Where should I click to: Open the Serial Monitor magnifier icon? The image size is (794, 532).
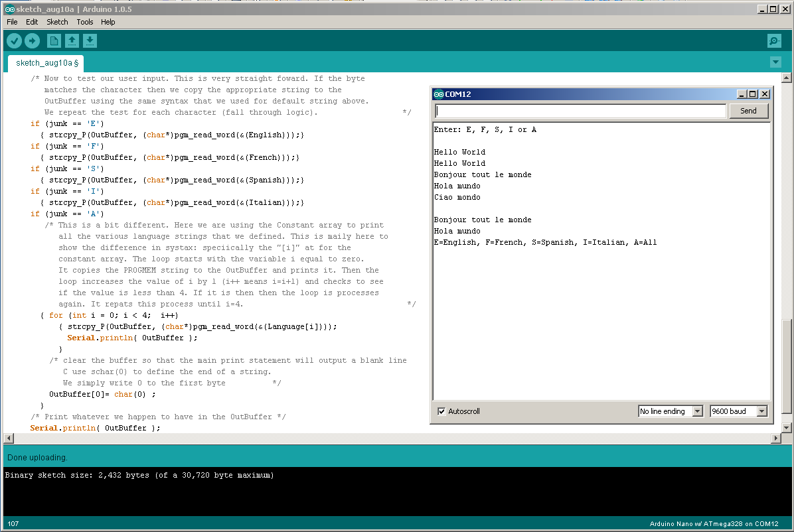774,41
